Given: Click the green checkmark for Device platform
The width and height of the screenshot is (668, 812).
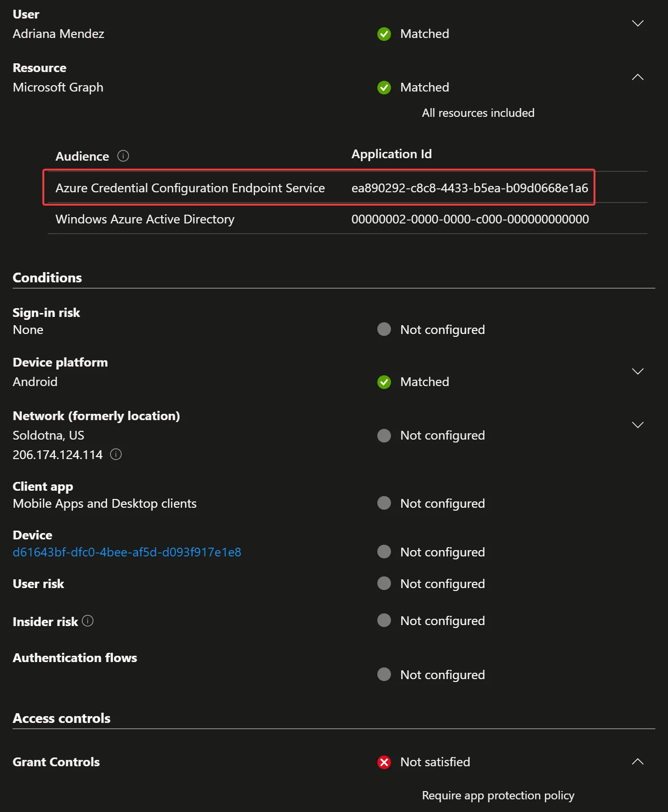Looking at the screenshot, I should (x=384, y=382).
